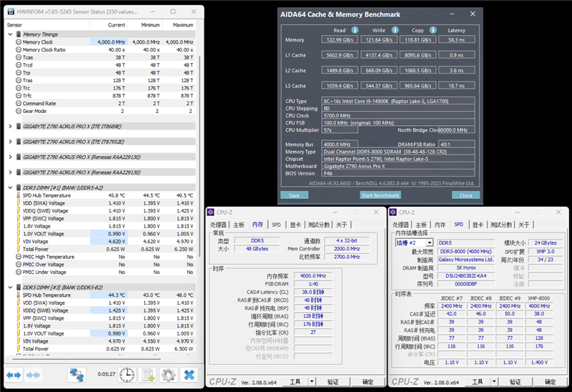572x392 pixels.
Task: Click info icon next to Read in AIDA64
Action: 355,30
